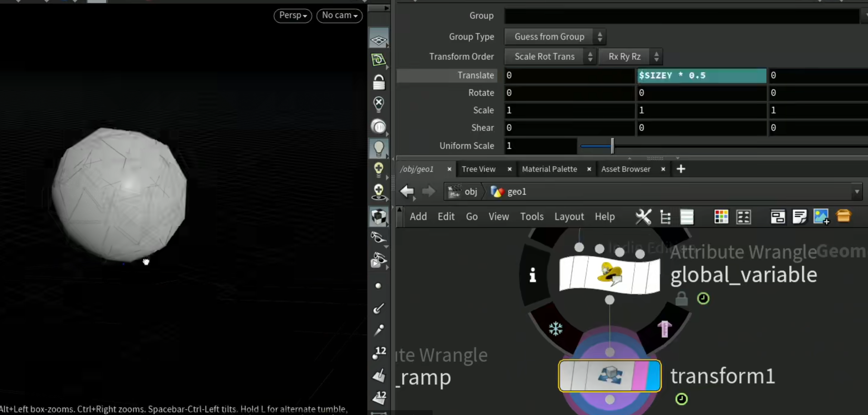This screenshot has width=868, height=415.
Task: Toggle display point normals icon
Action: (x=378, y=308)
